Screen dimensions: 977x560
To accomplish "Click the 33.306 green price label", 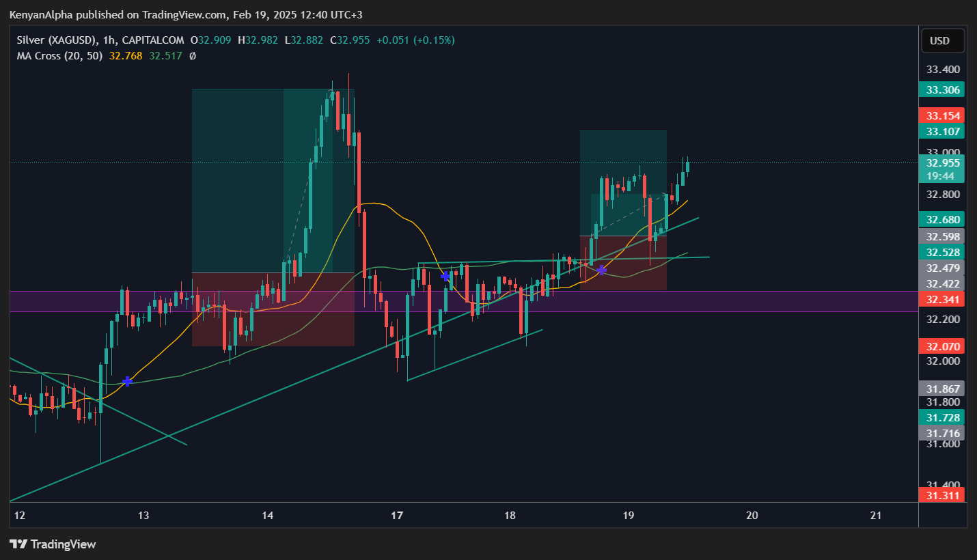I will coord(942,89).
